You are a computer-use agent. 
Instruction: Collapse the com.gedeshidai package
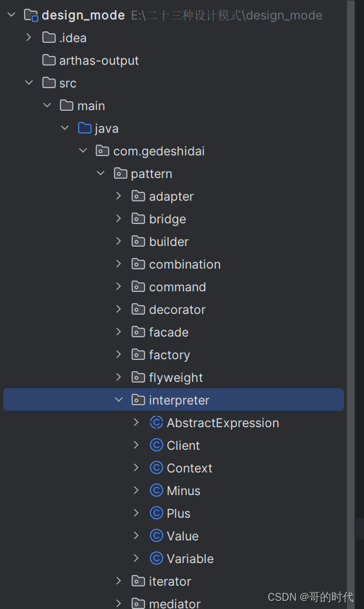(83, 150)
